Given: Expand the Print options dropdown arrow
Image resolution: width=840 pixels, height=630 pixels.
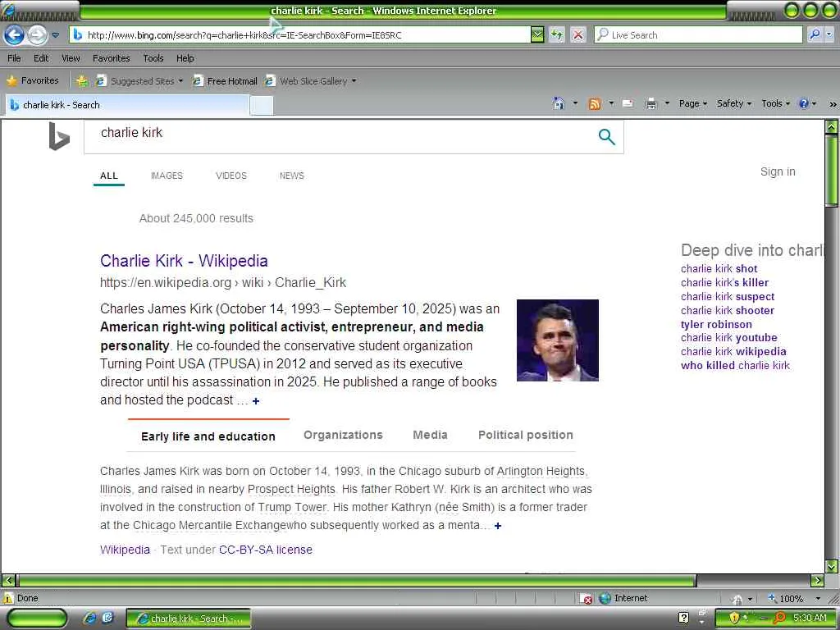Looking at the screenshot, I should point(667,103).
